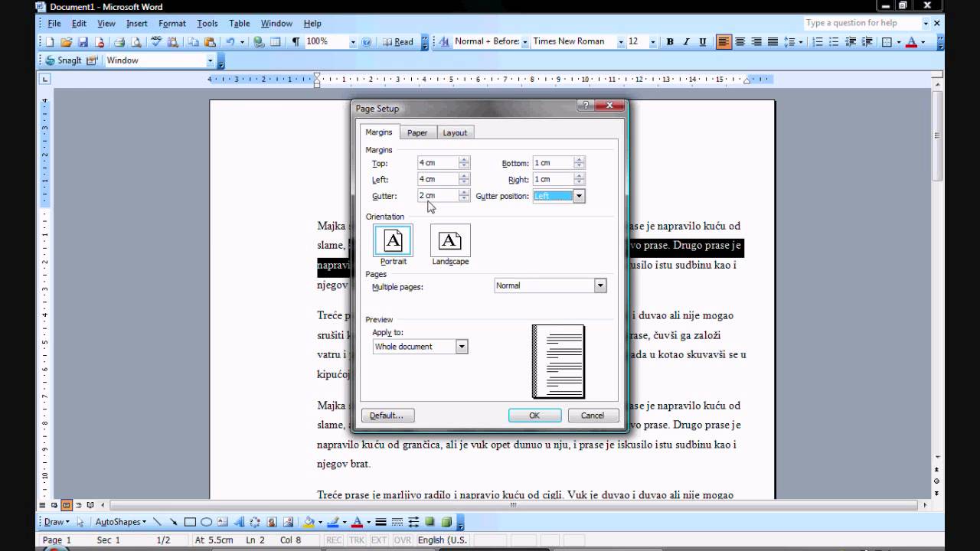Viewport: 980px width, 551px height.
Task: Click the SnagIt capture button
Action: click(63, 60)
